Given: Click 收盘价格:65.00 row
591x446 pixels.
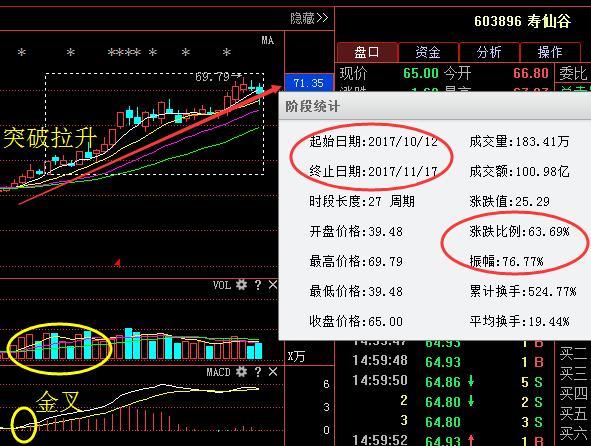Looking at the screenshot, I should 356,322.
